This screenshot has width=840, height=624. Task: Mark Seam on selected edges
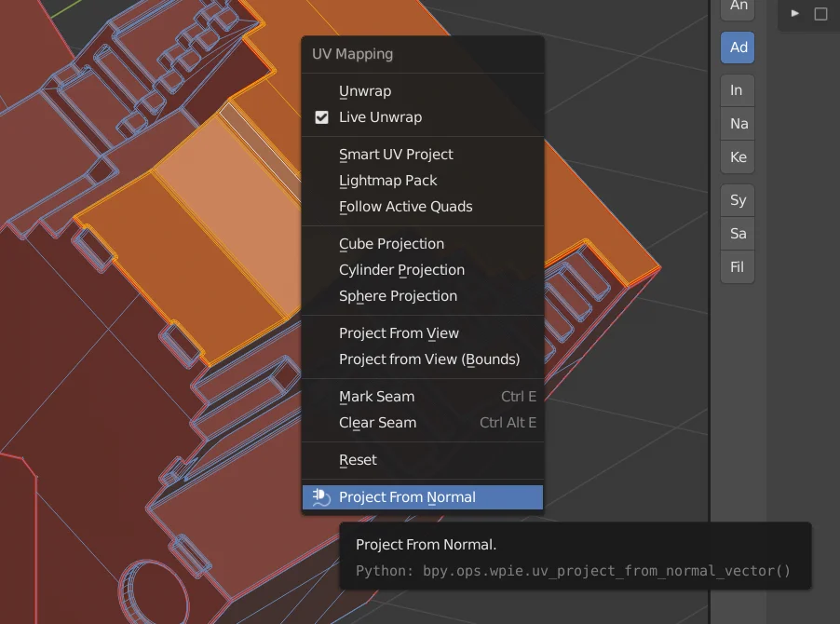376,396
